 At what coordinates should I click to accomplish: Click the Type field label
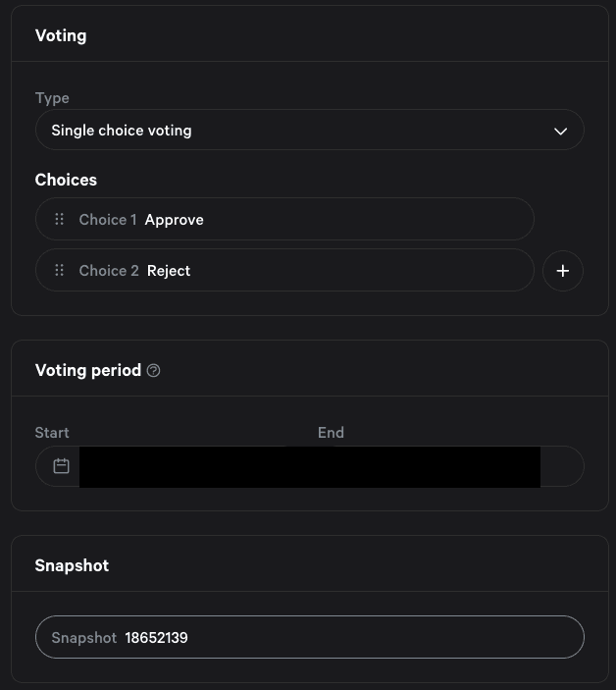point(52,98)
